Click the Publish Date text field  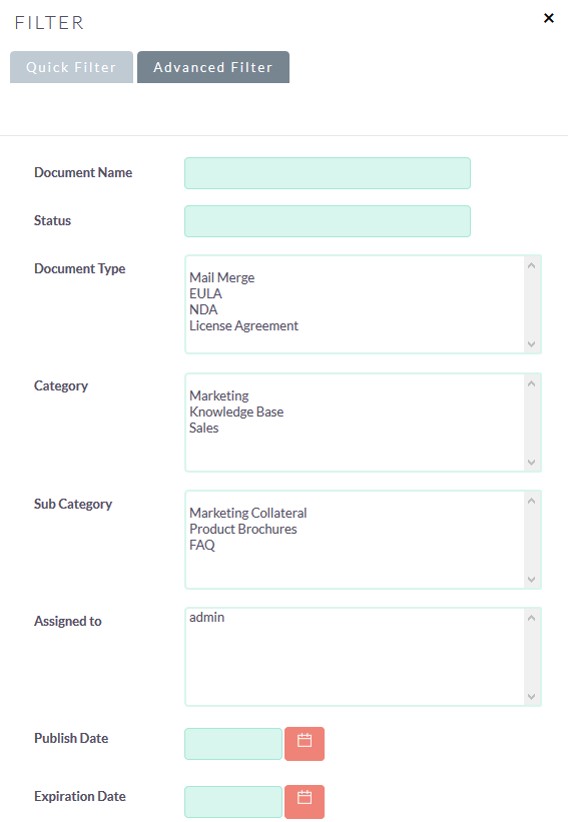coord(233,743)
